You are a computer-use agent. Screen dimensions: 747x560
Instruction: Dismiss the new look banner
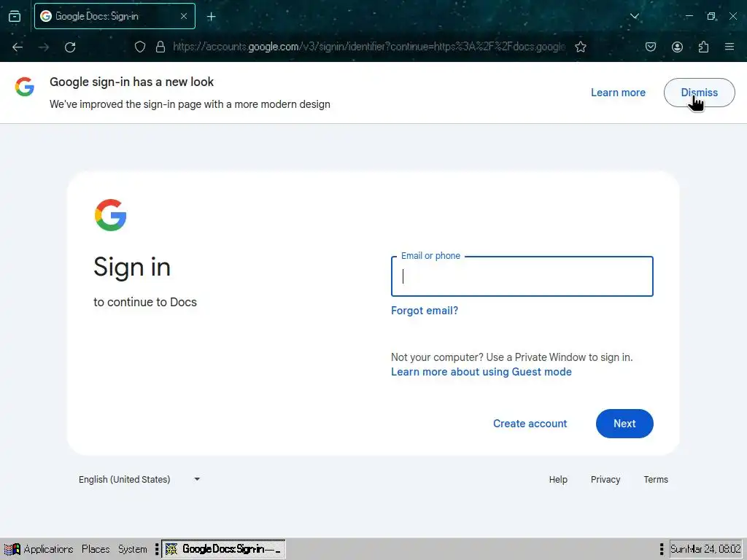[x=699, y=93]
